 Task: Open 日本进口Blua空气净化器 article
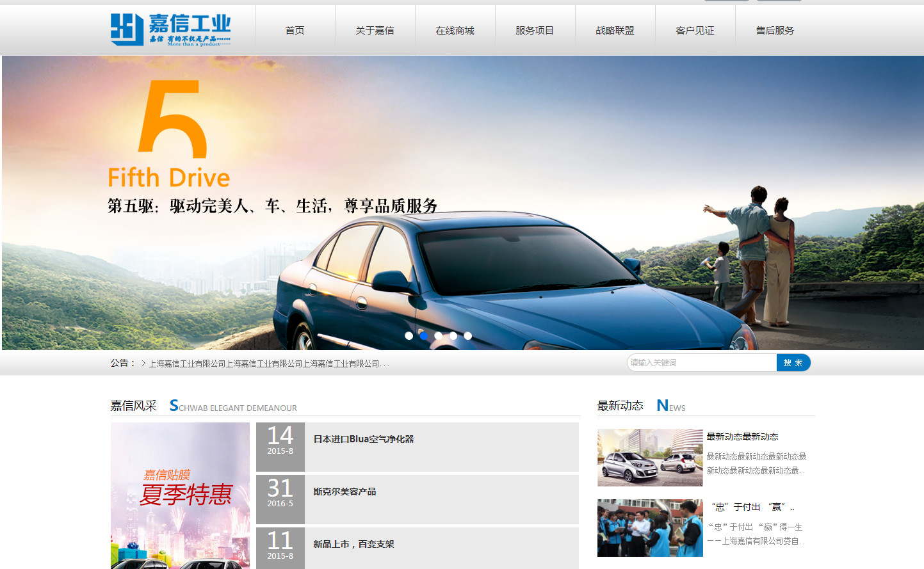click(364, 439)
